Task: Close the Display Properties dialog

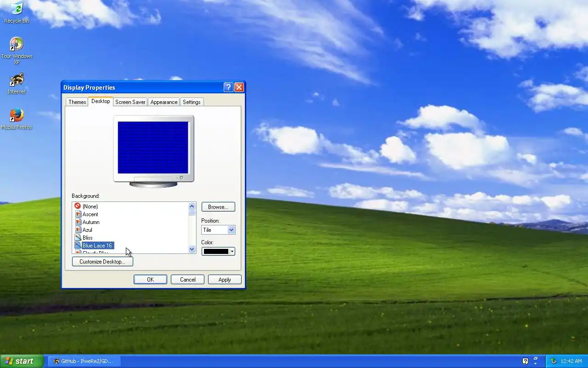Action: coord(239,87)
